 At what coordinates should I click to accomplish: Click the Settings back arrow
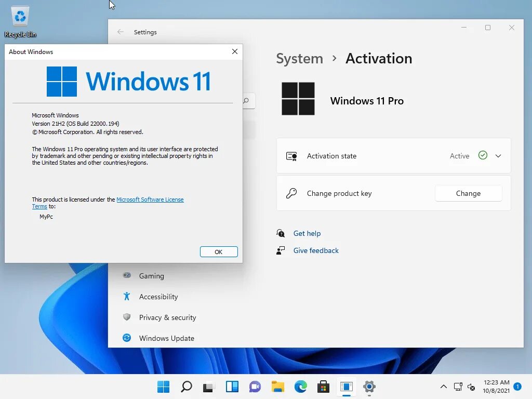tap(119, 32)
